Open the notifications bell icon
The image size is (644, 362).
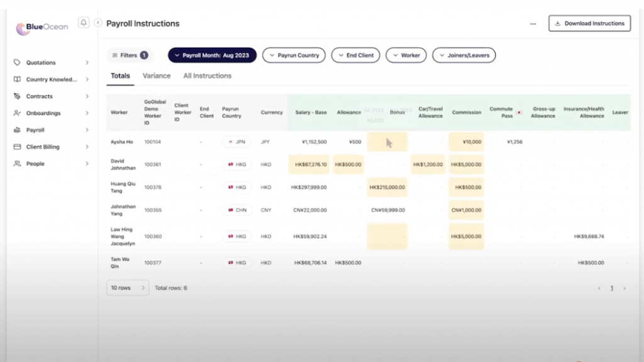point(84,23)
